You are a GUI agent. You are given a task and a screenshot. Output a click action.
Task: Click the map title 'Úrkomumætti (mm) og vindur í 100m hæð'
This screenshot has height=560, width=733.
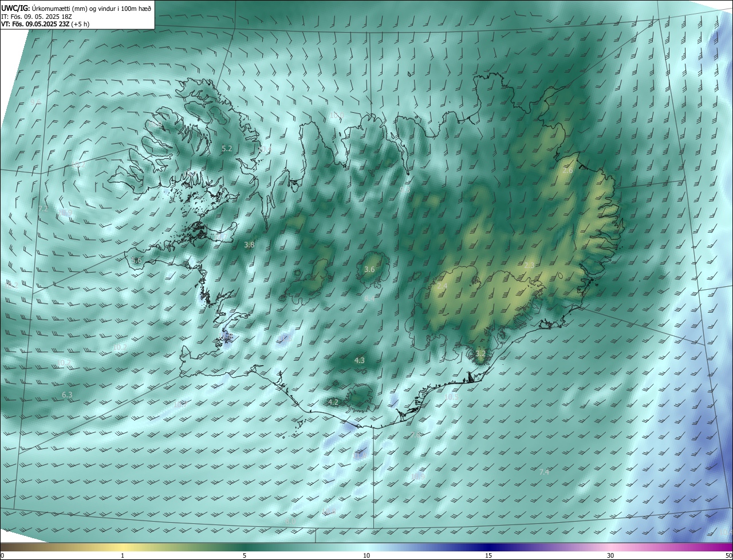click(x=91, y=8)
